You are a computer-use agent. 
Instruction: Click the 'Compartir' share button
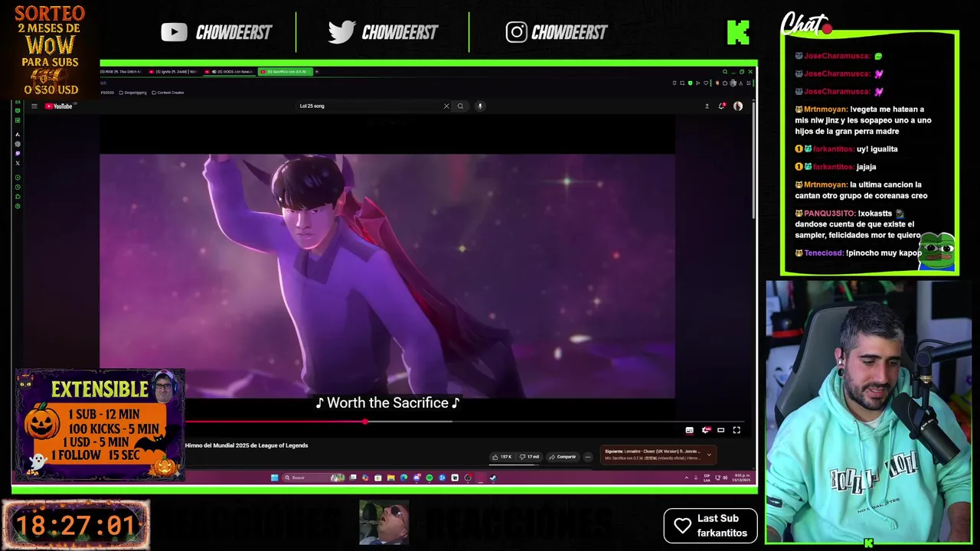[x=563, y=457]
